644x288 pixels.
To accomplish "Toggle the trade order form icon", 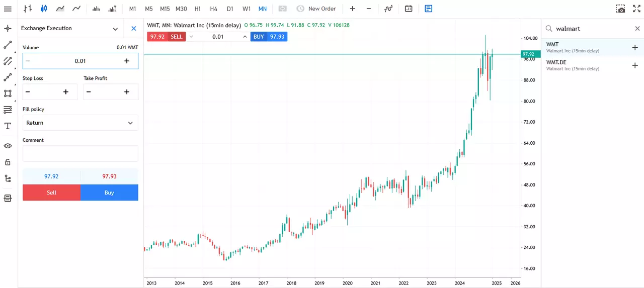I will [428, 9].
